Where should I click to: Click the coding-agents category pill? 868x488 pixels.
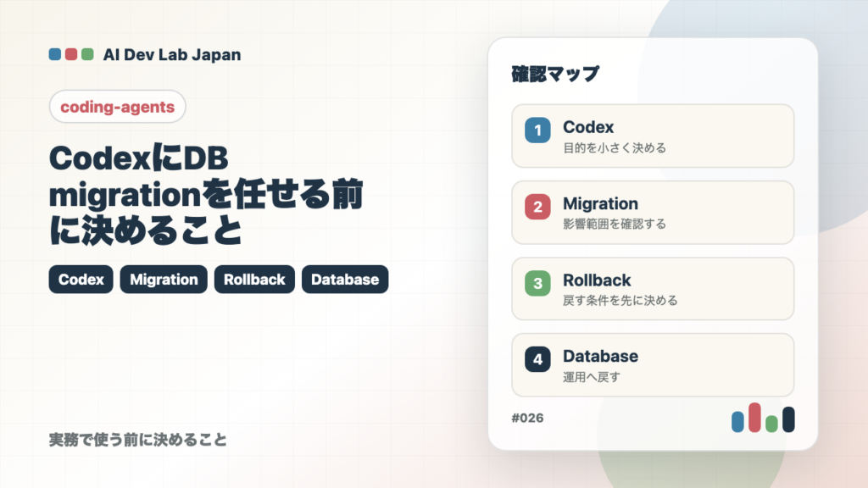coord(117,106)
